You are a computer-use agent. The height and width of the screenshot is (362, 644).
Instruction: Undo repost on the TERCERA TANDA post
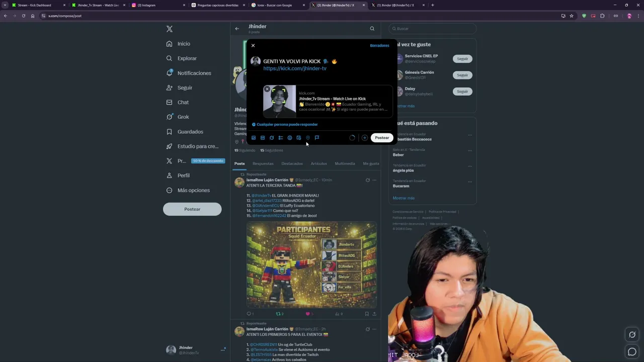click(278, 314)
